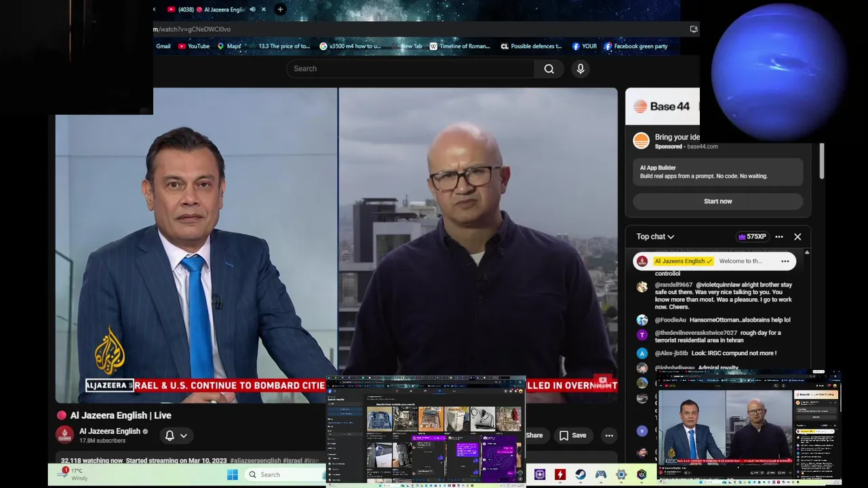Viewport: 868px width, 488px height.
Task: Open the New Tab bookmark
Action: pyautogui.click(x=407, y=46)
